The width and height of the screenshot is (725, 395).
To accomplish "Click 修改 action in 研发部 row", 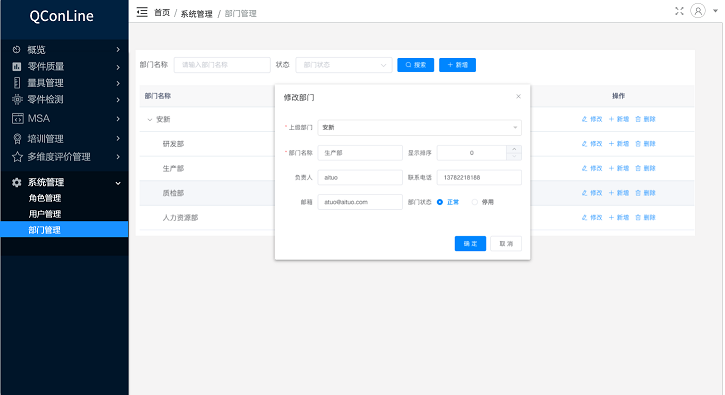I will pyautogui.click(x=592, y=144).
